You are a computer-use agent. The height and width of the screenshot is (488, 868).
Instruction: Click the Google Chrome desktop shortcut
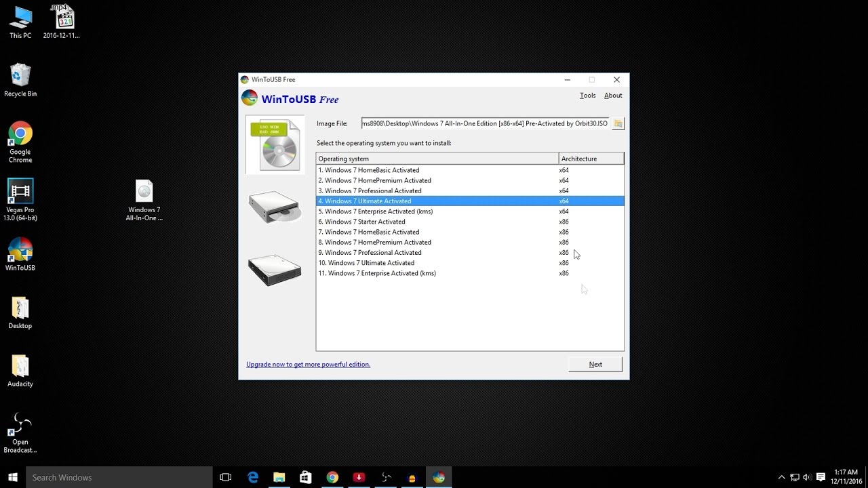click(x=20, y=142)
